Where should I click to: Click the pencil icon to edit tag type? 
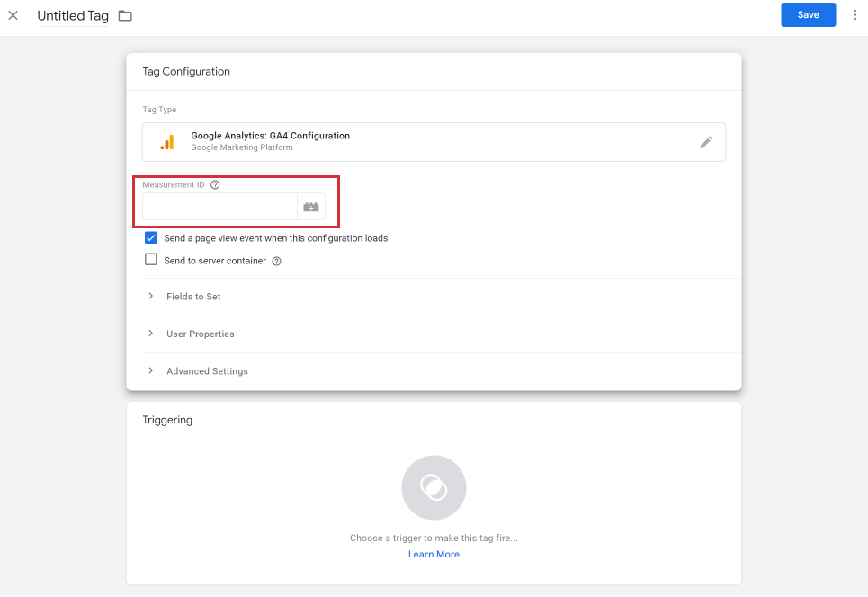pyautogui.click(x=706, y=142)
